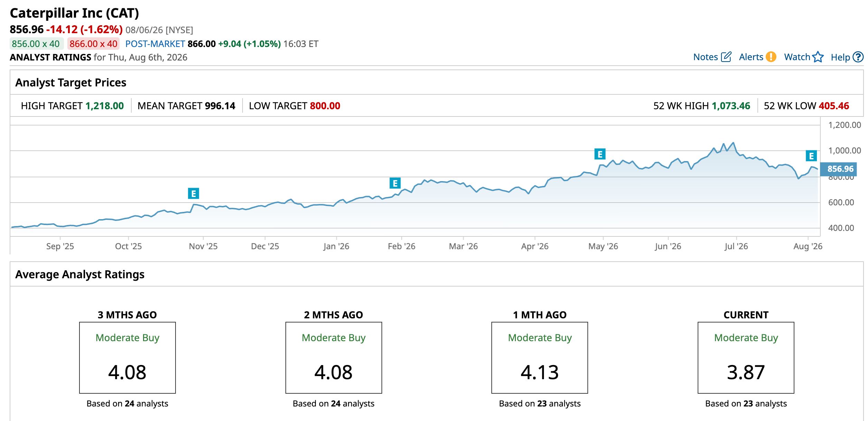Click the Watch star icon
This screenshot has width=868, height=421.
click(818, 57)
